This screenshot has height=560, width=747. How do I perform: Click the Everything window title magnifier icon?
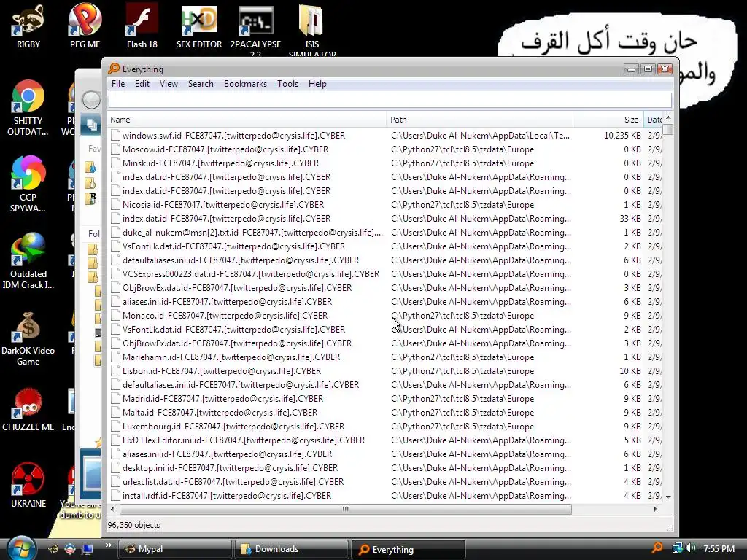pyautogui.click(x=114, y=69)
